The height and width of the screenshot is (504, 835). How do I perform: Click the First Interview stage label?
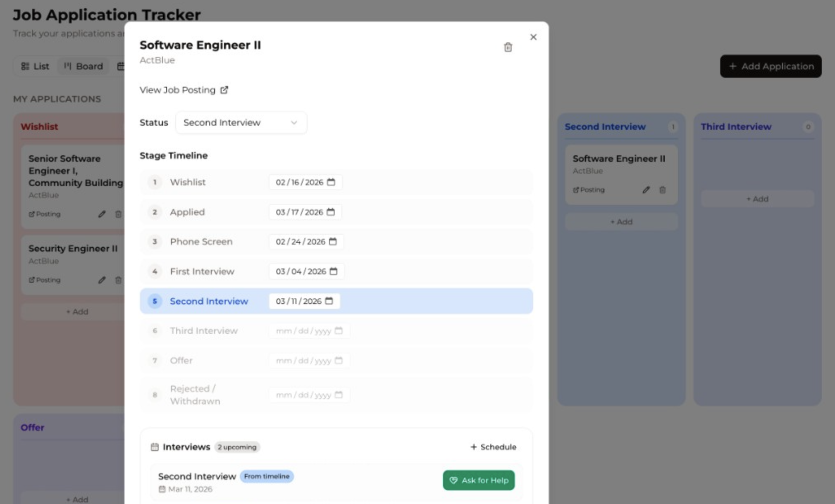coord(202,271)
